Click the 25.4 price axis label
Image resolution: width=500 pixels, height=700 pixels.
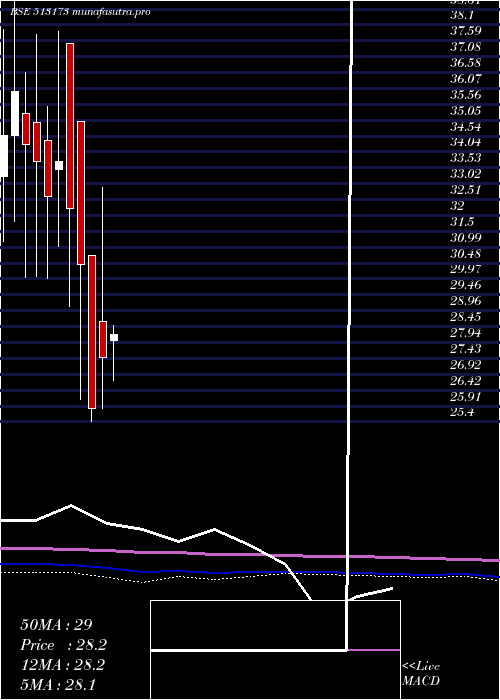pos(462,413)
